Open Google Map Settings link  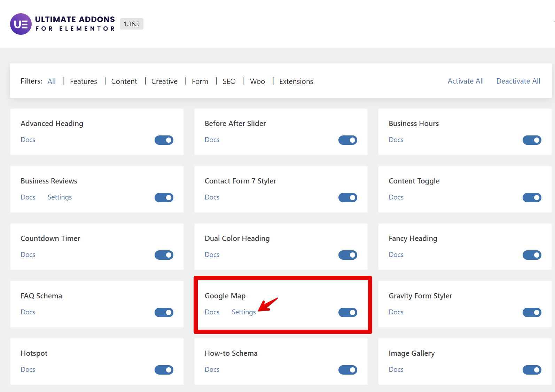244,312
